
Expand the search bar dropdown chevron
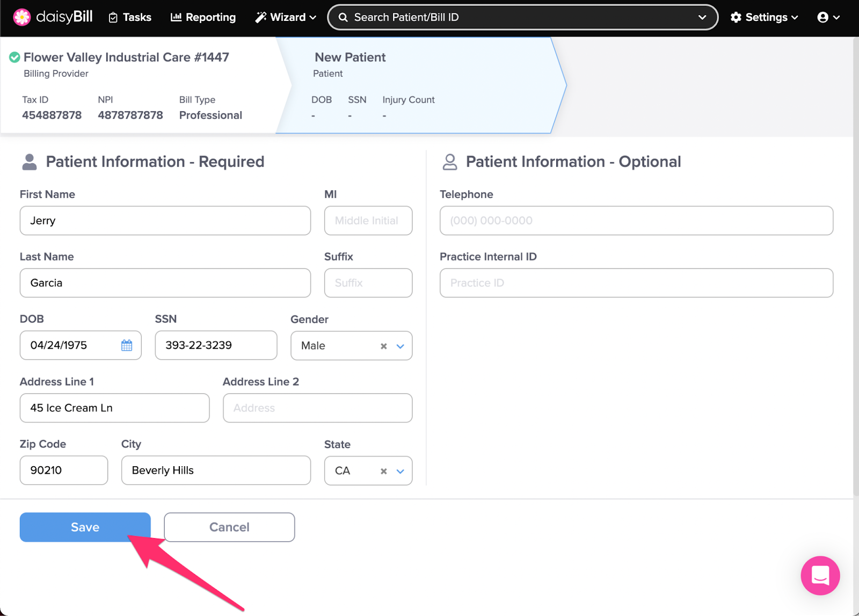(x=702, y=17)
